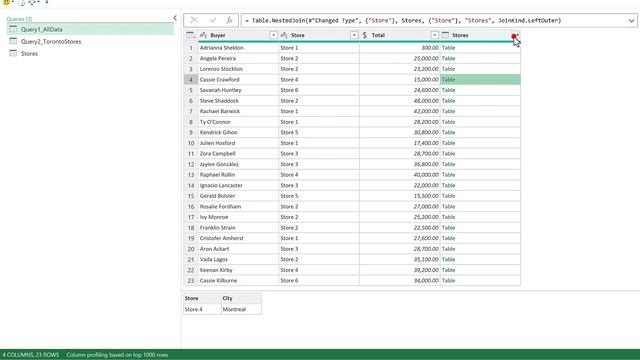This screenshot has width=640, height=360.
Task: Expand the Stores column with its expand icon
Action: [515, 36]
